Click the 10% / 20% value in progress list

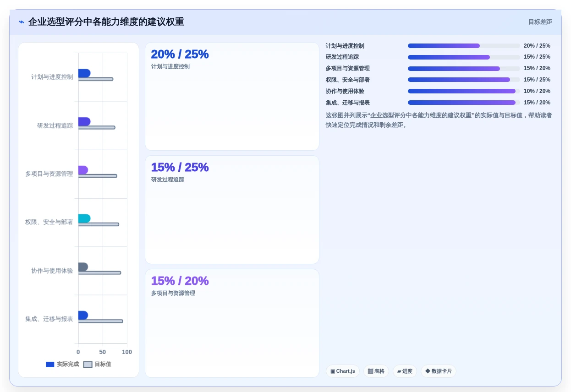point(537,91)
